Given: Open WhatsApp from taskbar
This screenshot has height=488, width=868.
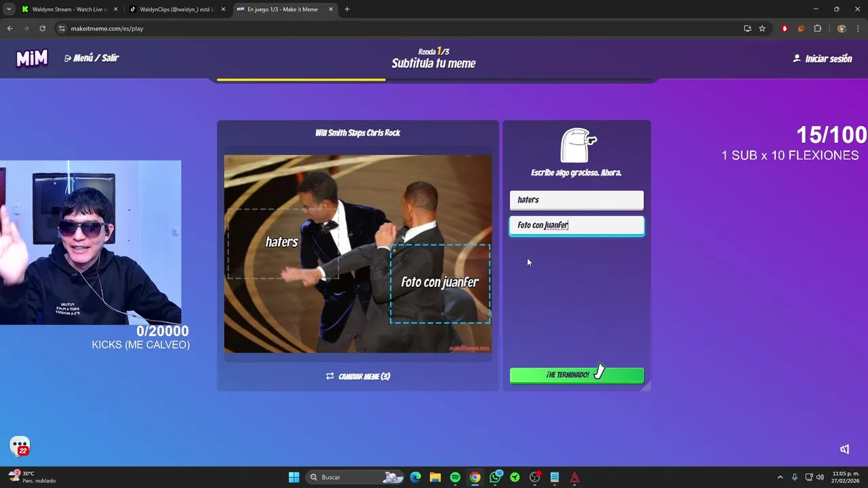Looking at the screenshot, I should (x=495, y=477).
